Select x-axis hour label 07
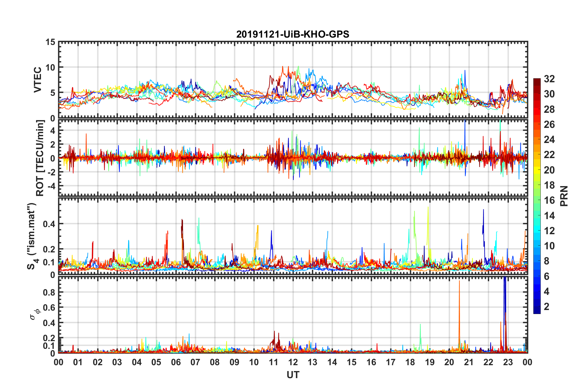 (195, 362)
